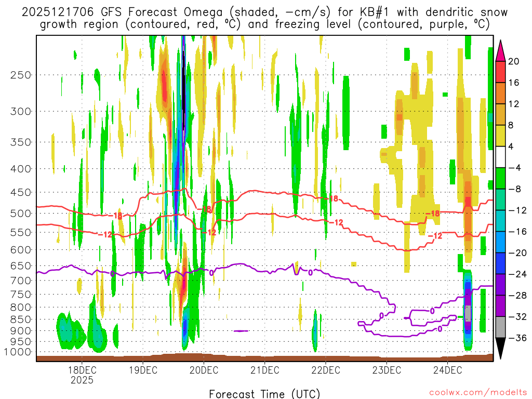Screen dimensions: 532x399
Task: Click the 550 pressure level label
Action: [x=21, y=232]
